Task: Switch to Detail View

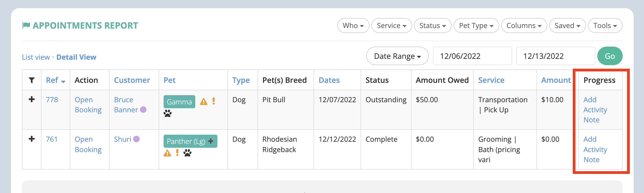Action: (76, 57)
